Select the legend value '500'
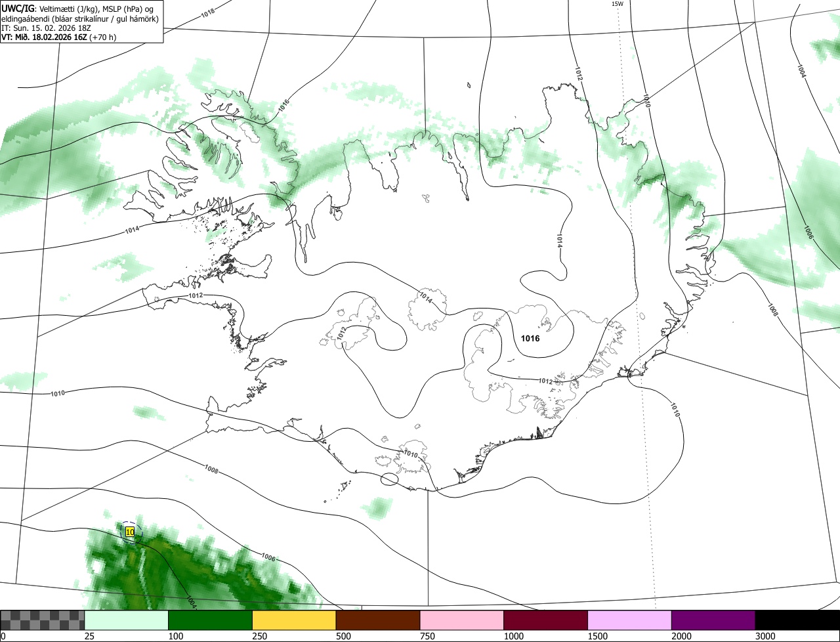 pyautogui.click(x=342, y=636)
